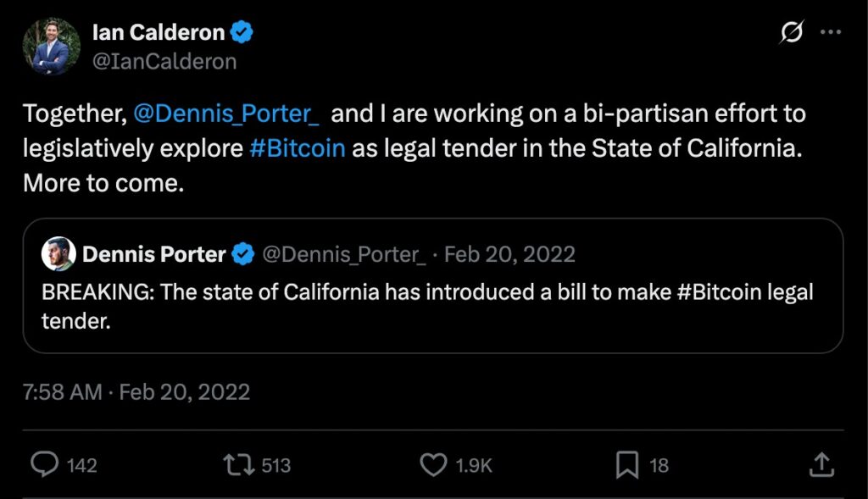Bookmark this tweet
The width and height of the screenshot is (868, 499).
pos(626,464)
